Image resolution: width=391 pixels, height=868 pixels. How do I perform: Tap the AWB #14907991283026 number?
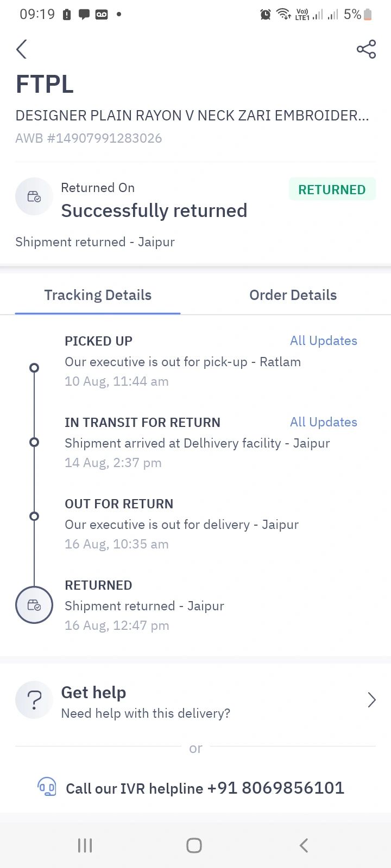click(89, 138)
